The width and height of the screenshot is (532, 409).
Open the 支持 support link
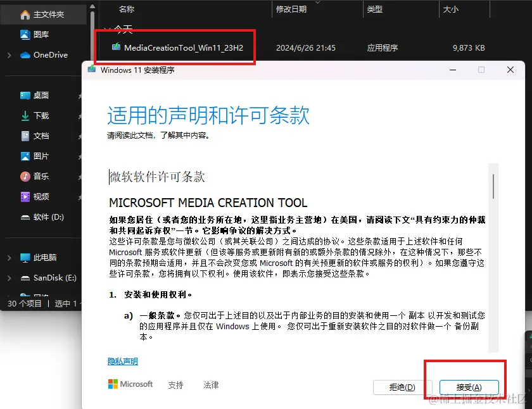coord(175,385)
